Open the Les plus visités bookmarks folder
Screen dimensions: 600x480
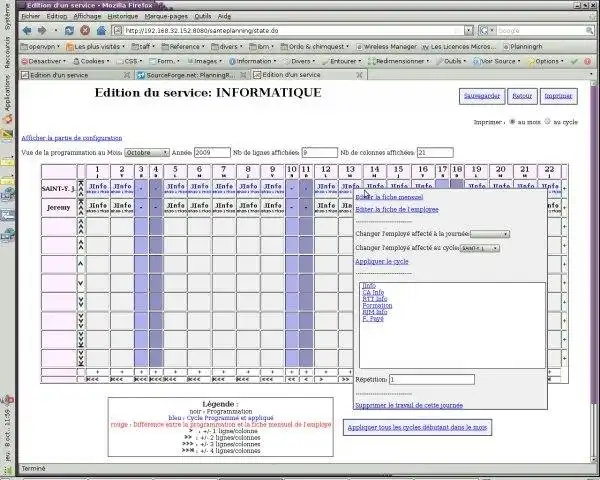95,47
